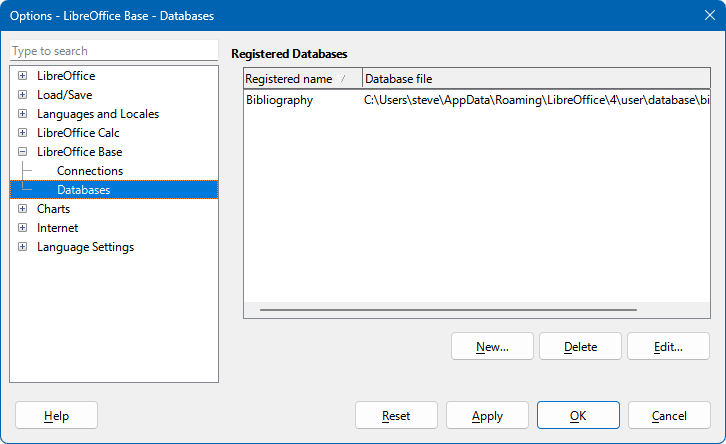Viewport: 726px width, 444px height.
Task: Confirm the dialog with OK
Action: tap(578, 415)
